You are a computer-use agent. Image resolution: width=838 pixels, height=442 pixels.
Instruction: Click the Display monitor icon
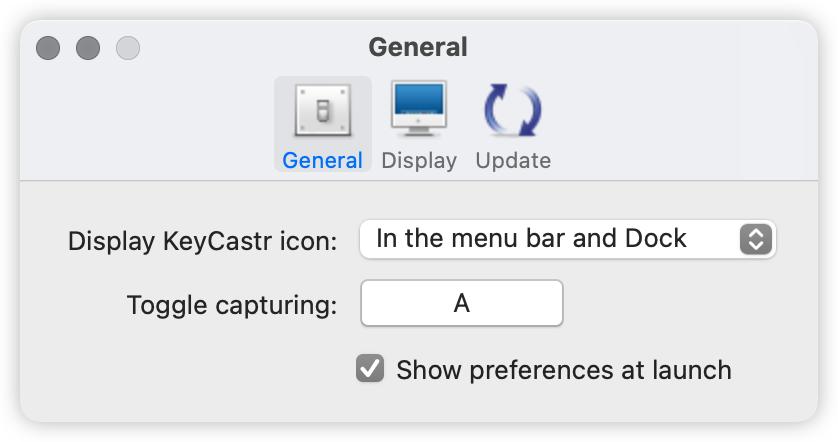pos(419,110)
